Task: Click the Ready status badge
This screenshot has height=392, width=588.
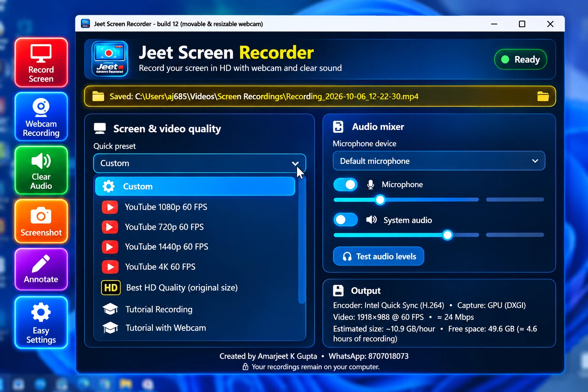Action: [521, 59]
